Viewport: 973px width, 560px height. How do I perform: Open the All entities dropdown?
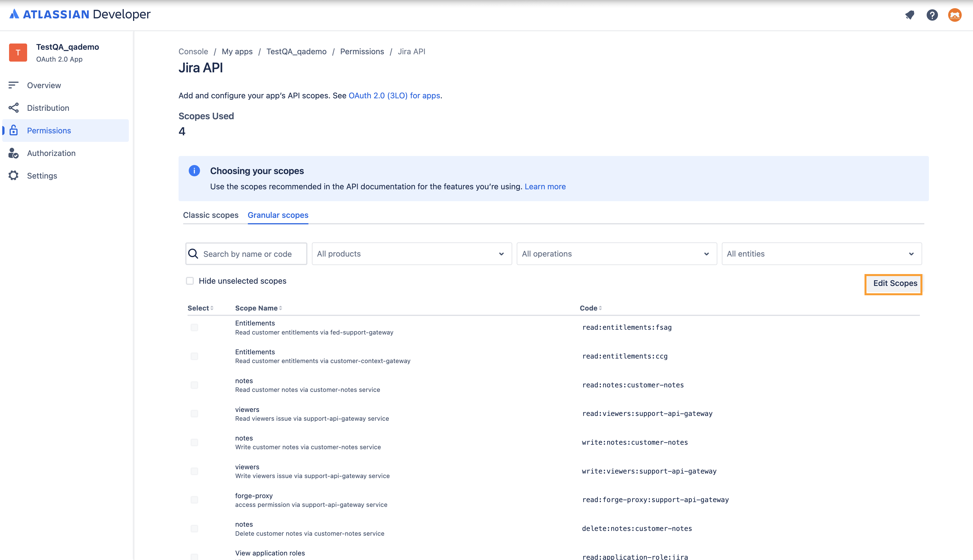coord(821,253)
